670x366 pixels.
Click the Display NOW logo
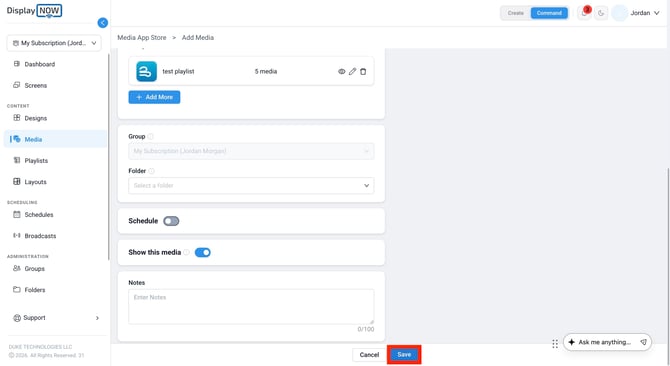click(34, 11)
